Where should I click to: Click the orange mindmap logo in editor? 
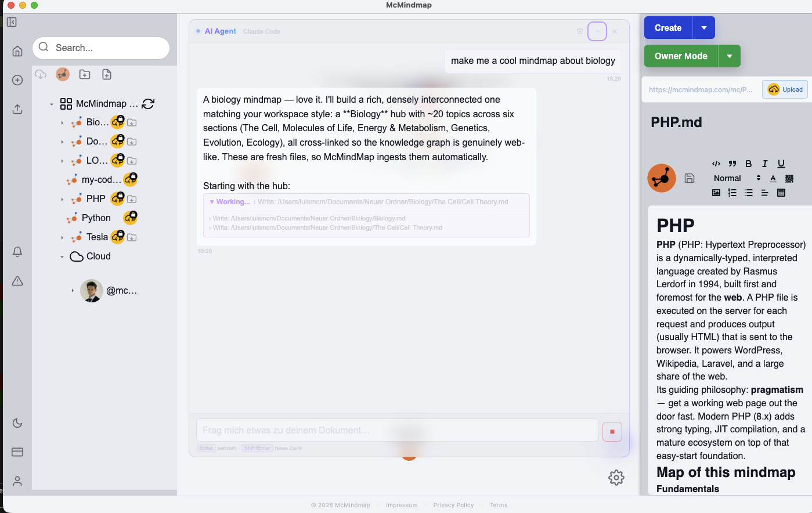662,178
